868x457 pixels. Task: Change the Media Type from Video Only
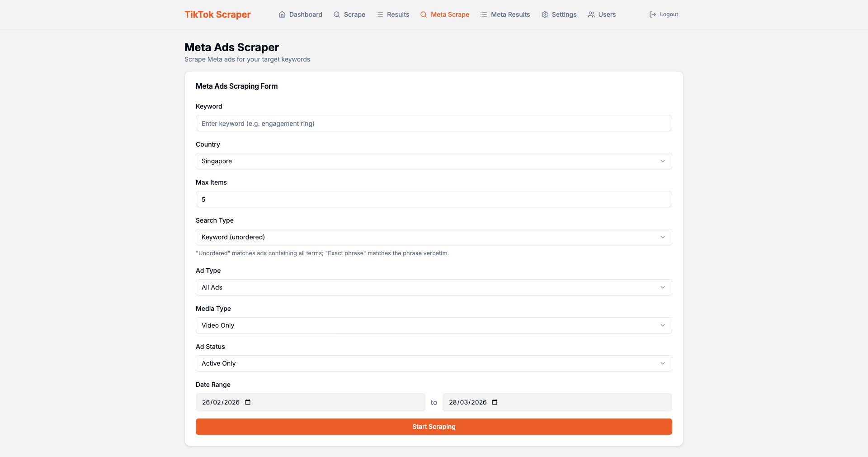[434, 325]
